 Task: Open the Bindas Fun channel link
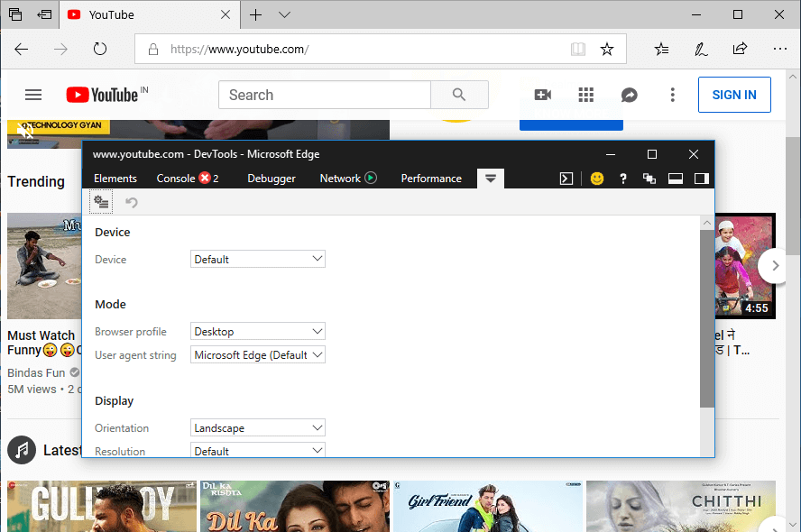(x=36, y=372)
